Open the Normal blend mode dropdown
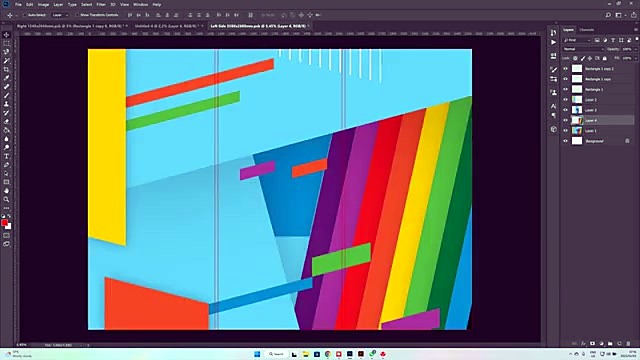The width and height of the screenshot is (640, 360). (583, 49)
